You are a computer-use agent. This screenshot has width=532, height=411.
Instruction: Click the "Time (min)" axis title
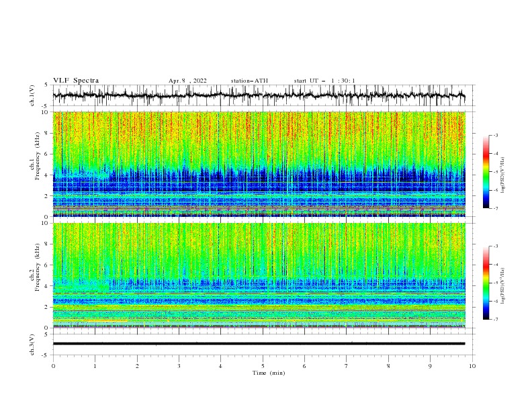(269, 373)
